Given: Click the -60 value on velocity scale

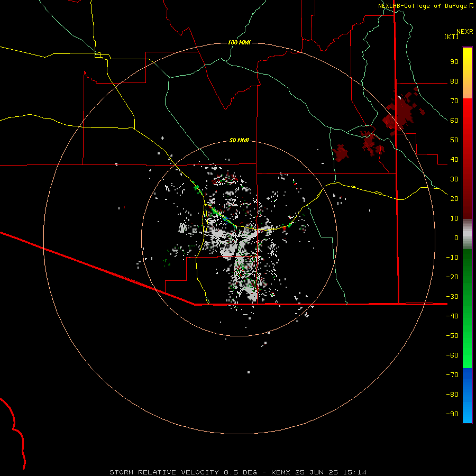Looking at the screenshot, I should tap(452, 355).
